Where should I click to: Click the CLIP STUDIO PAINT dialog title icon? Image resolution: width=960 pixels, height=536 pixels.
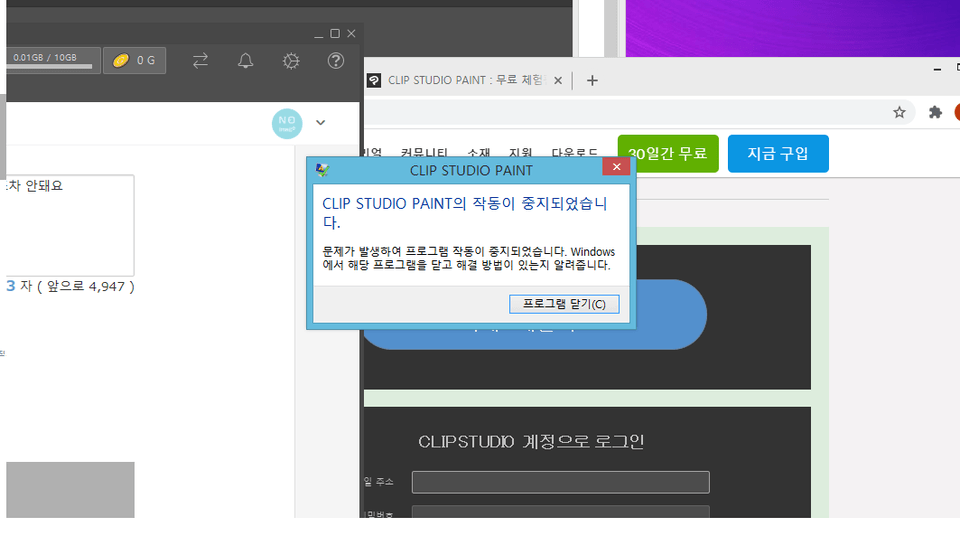coord(323,170)
